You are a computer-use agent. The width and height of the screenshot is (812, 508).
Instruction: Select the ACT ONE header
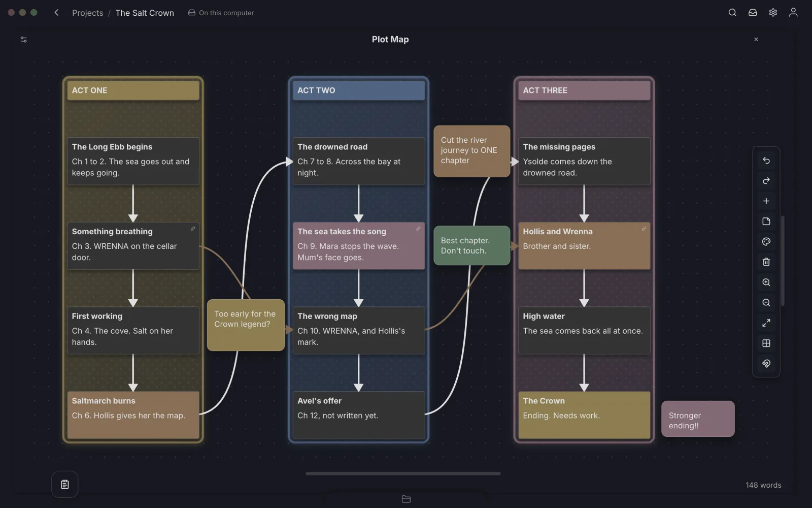click(x=133, y=90)
